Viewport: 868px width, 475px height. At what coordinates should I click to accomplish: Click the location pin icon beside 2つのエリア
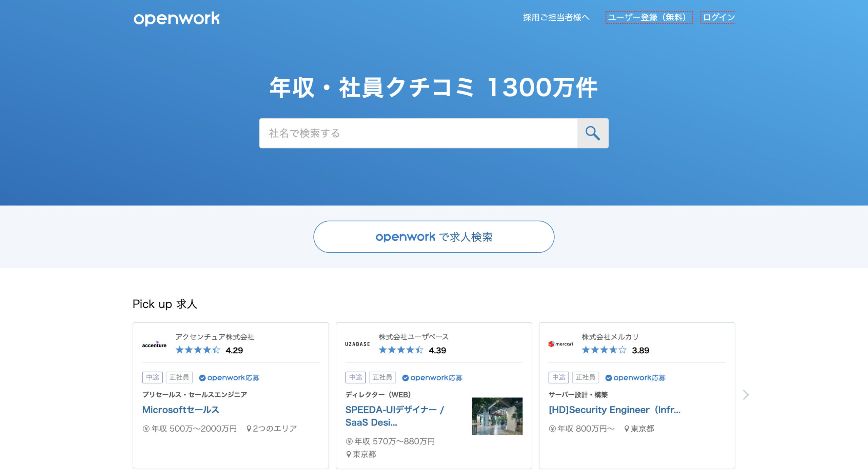(x=249, y=429)
